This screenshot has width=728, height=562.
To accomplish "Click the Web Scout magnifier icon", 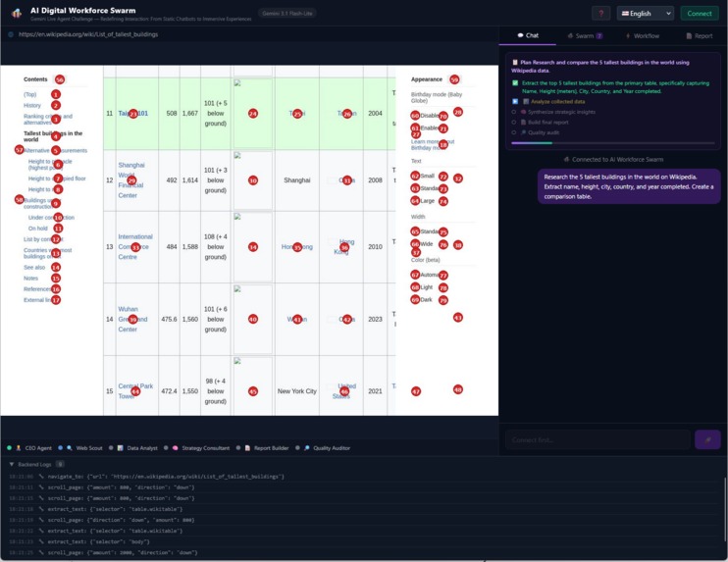I will coord(70,448).
